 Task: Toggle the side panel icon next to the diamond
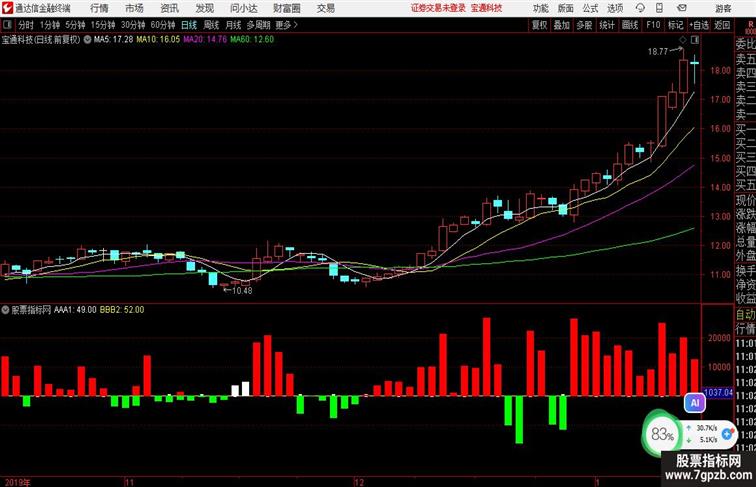(x=695, y=40)
